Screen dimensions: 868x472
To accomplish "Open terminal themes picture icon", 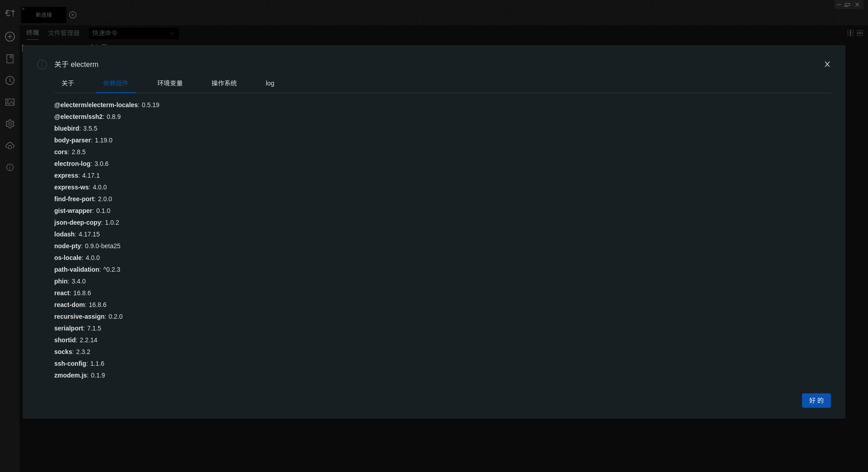I will (x=10, y=102).
